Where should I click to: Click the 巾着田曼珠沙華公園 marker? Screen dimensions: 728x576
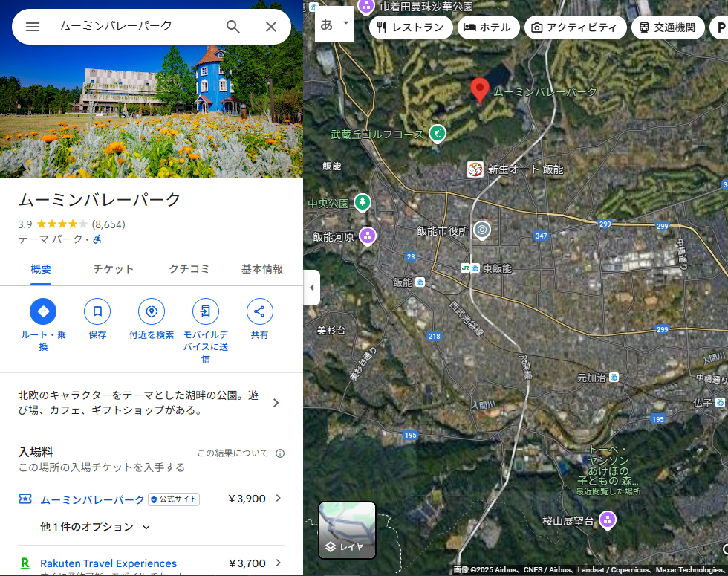point(365,7)
